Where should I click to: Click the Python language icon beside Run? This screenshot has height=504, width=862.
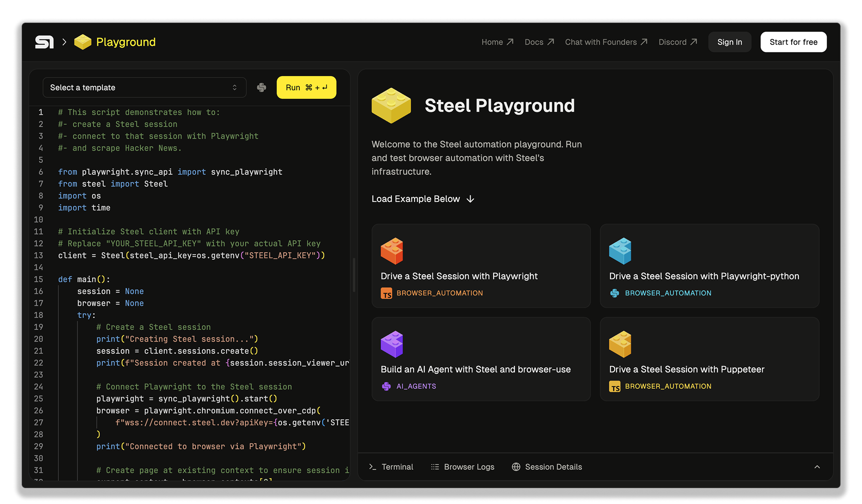tap(262, 87)
